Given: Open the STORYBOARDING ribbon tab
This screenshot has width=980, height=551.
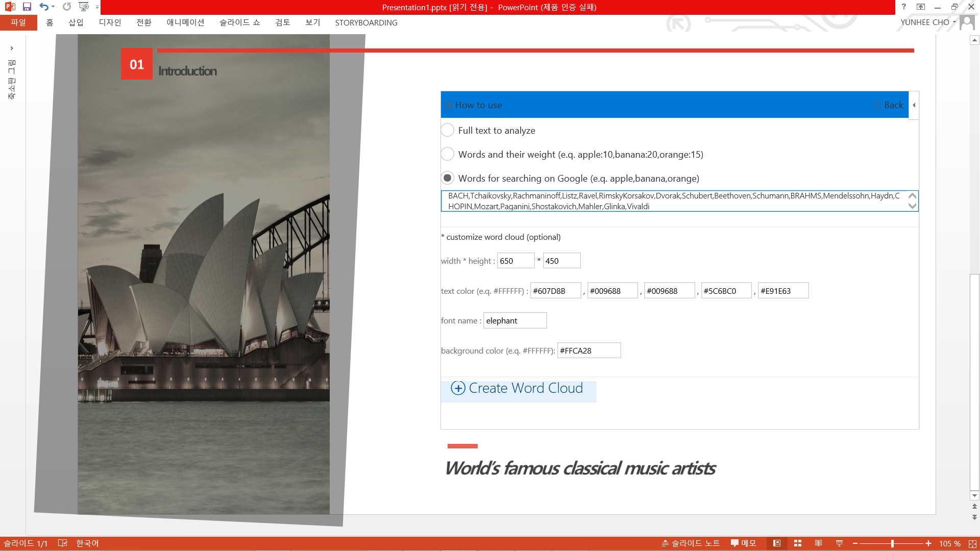Looking at the screenshot, I should click(366, 22).
